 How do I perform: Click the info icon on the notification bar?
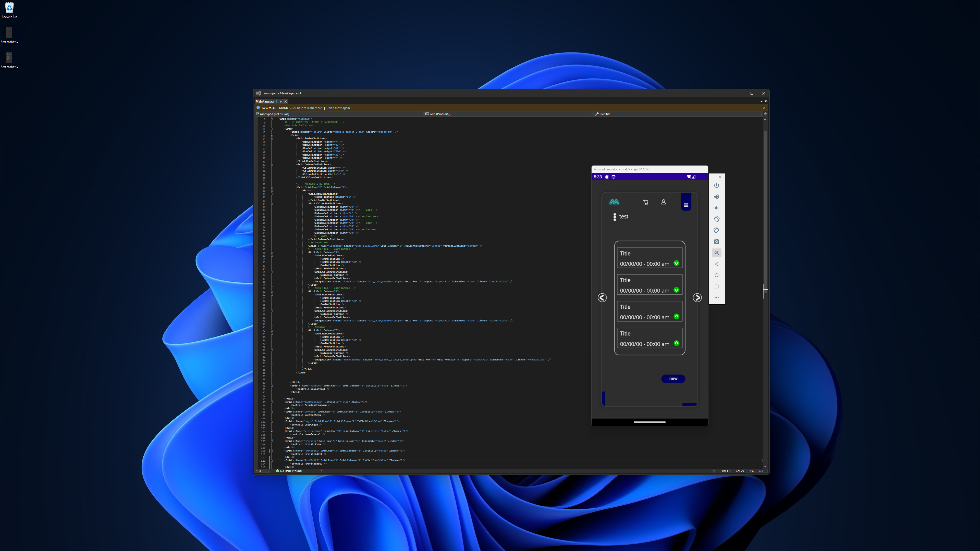pos(258,108)
